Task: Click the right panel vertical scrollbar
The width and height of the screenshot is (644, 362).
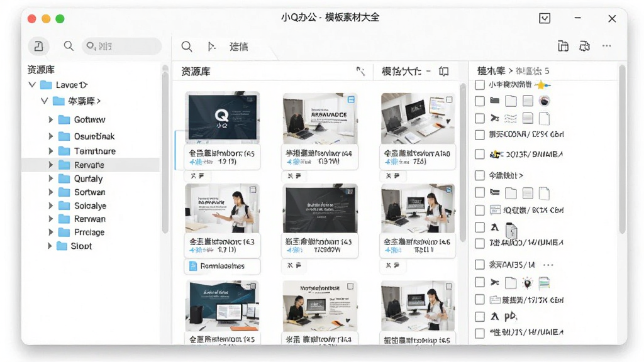Action: 622,150
